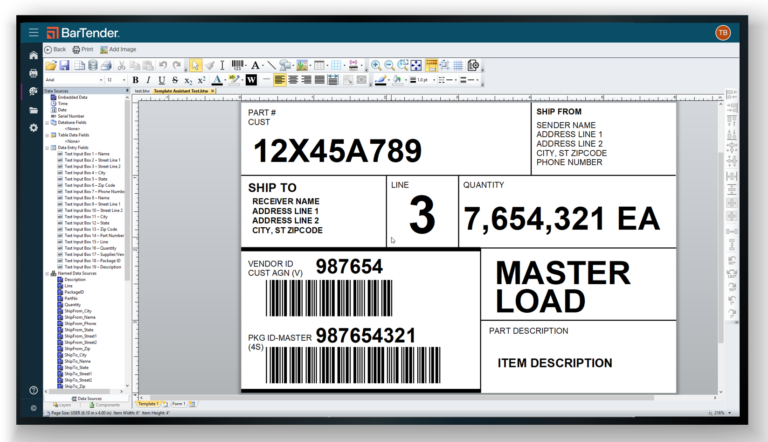Select the ShipFrom_Phone named data source
768x442 pixels.
click(76, 324)
